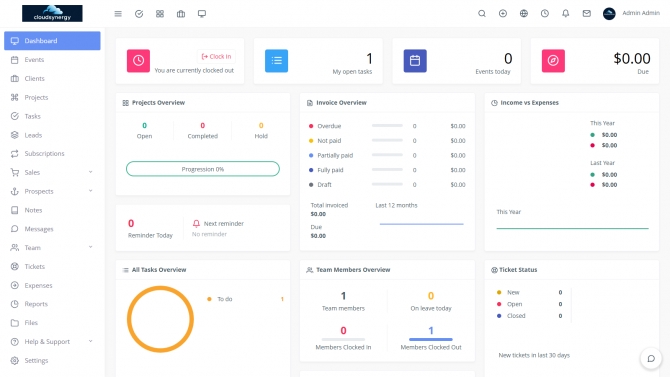Click the New ticket status row
Viewport: 670px width, 377px height.
(529, 292)
